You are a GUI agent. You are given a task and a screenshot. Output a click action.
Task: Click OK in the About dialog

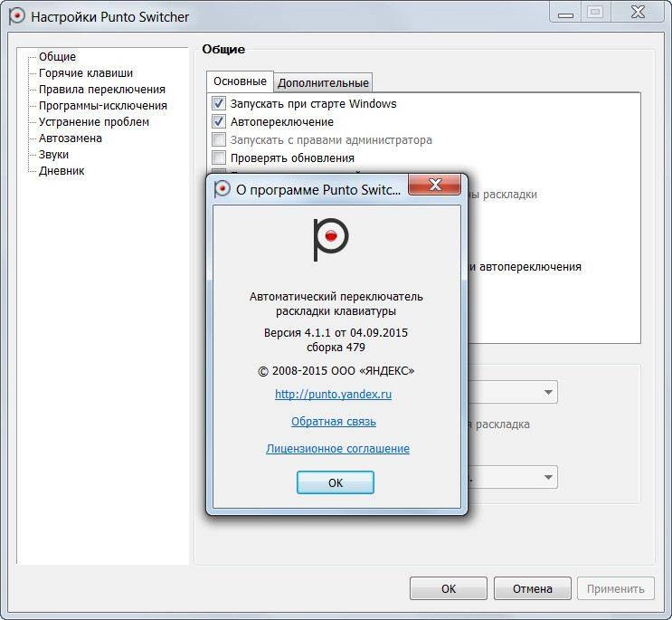tap(336, 482)
